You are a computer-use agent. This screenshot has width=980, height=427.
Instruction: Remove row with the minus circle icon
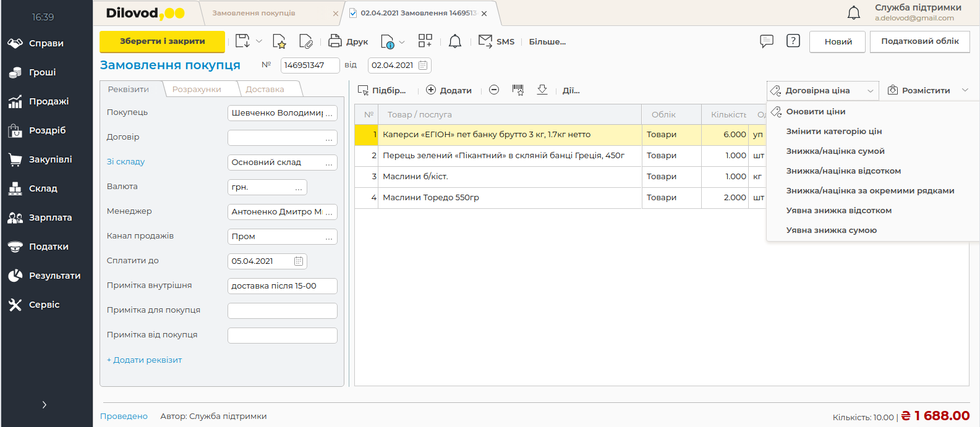(494, 90)
